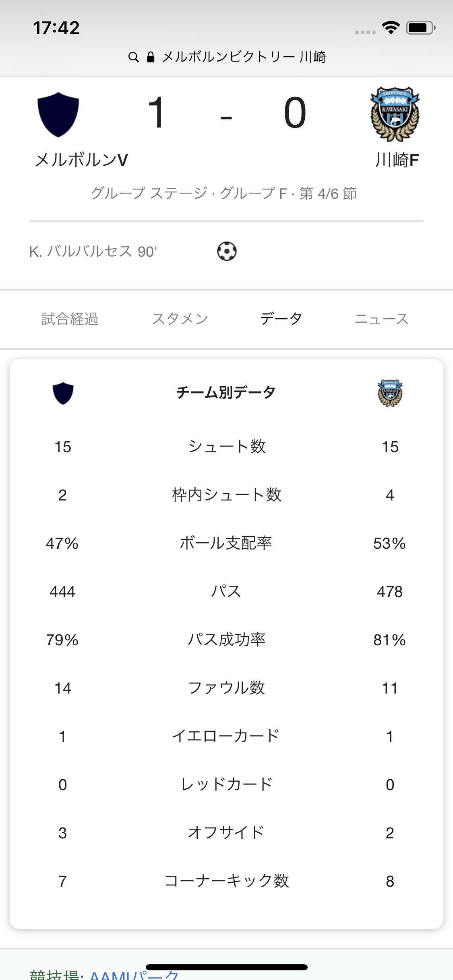Tap the soccer ball goal icon

pyautogui.click(x=227, y=251)
